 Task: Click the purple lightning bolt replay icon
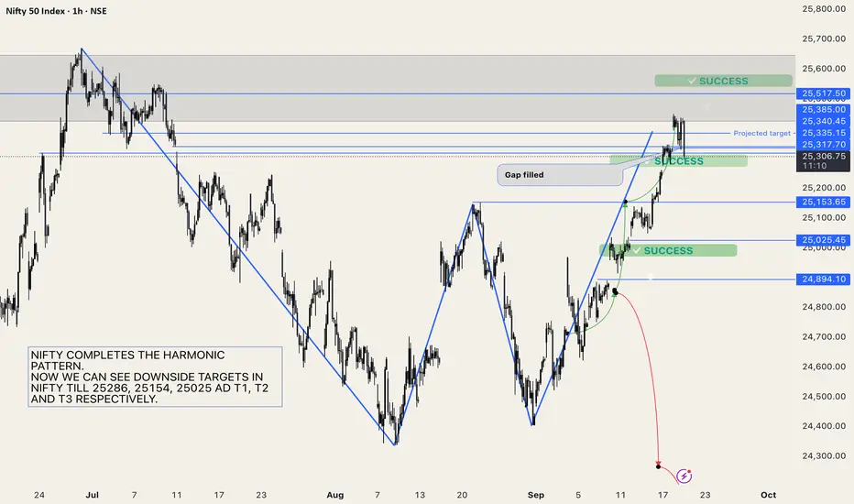click(684, 476)
